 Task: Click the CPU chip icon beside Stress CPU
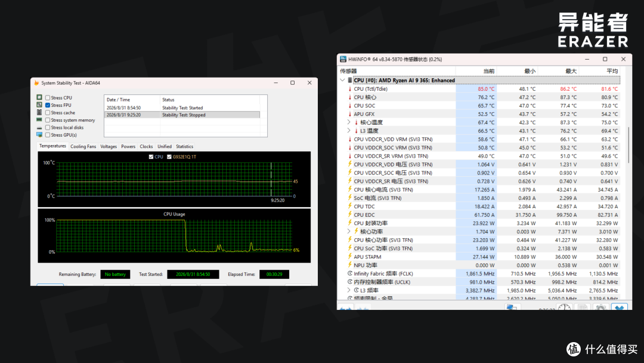point(39,97)
